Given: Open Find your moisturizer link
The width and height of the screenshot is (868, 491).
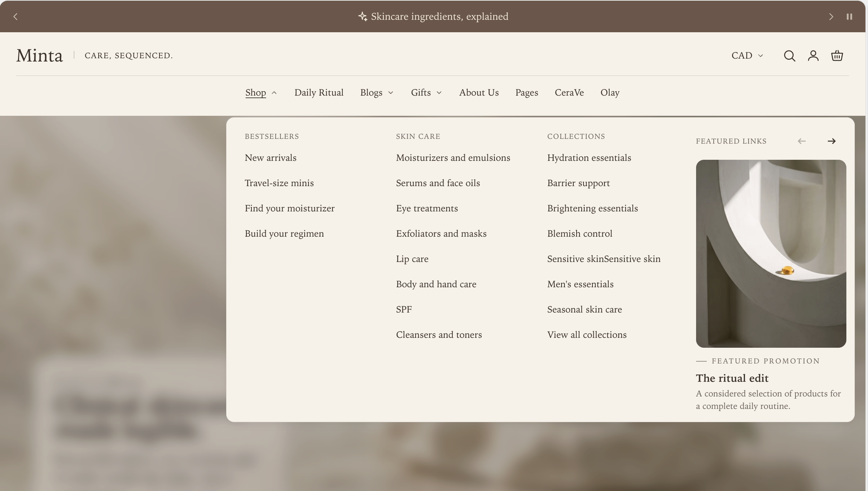Looking at the screenshot, I should (290, 208).
